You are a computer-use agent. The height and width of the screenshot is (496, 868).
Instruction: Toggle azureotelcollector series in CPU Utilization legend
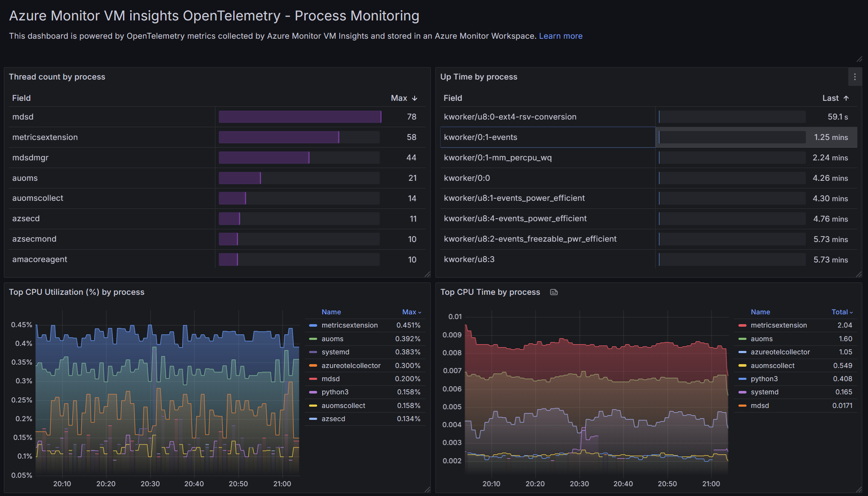[x=351, y=366]
